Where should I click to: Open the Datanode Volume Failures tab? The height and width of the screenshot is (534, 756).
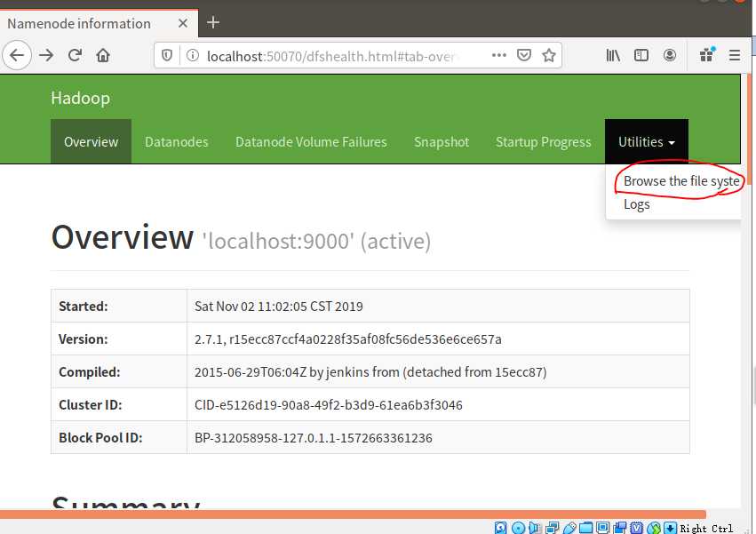[x=311, y=141]
